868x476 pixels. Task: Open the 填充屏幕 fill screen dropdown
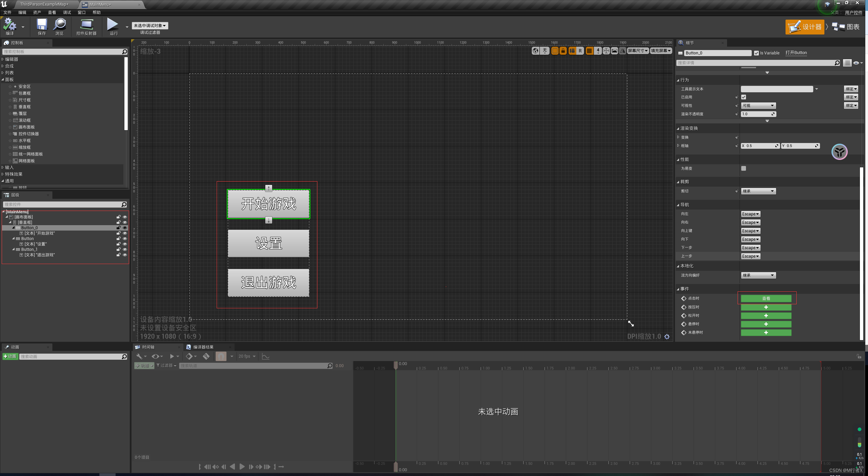(x=660, y=51)
